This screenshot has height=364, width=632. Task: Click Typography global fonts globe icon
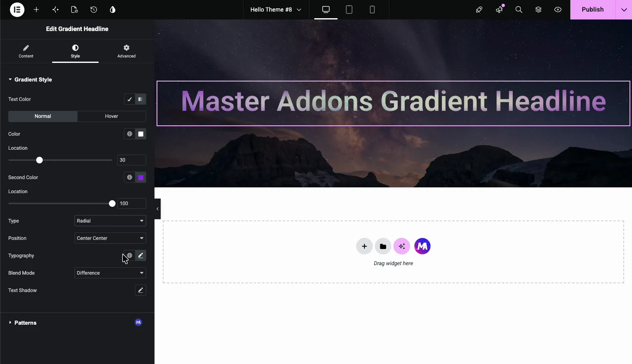[x=130, y=256]
